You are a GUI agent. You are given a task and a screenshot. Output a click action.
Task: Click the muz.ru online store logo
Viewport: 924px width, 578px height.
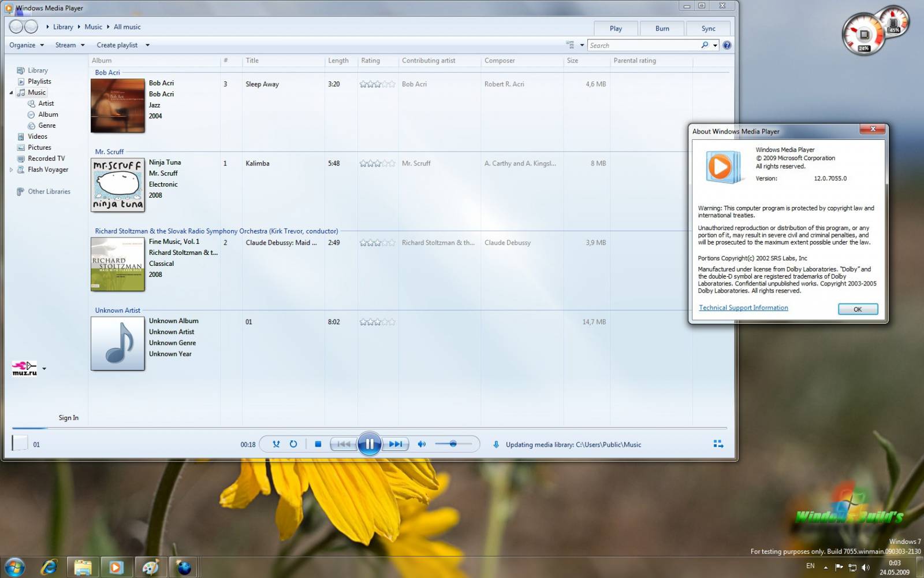24,369
